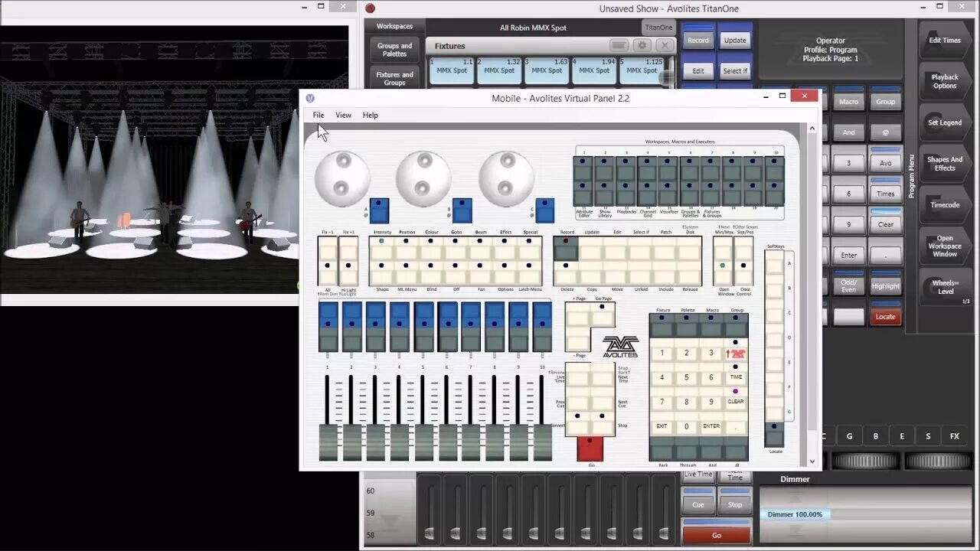Click the panel Delete key
This screenshot has width=980, height=551.
[566, 273]
